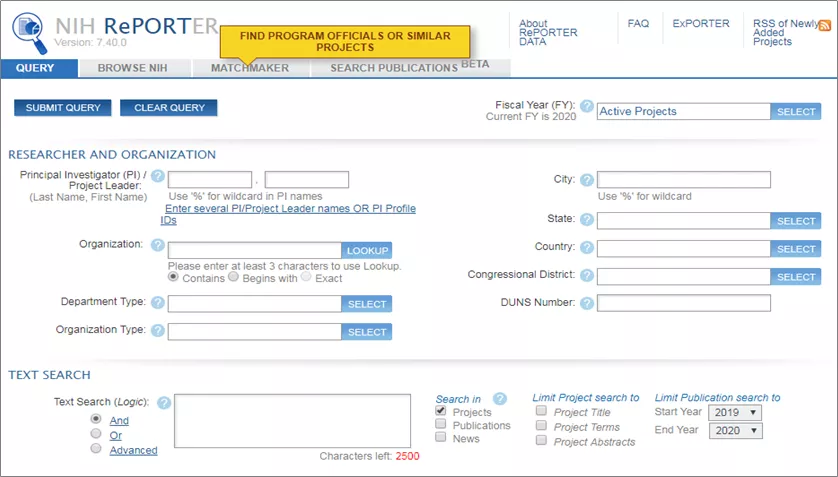838x477 pixels.
Task: Switch to the Matchmaker tab
Action: 250,68
